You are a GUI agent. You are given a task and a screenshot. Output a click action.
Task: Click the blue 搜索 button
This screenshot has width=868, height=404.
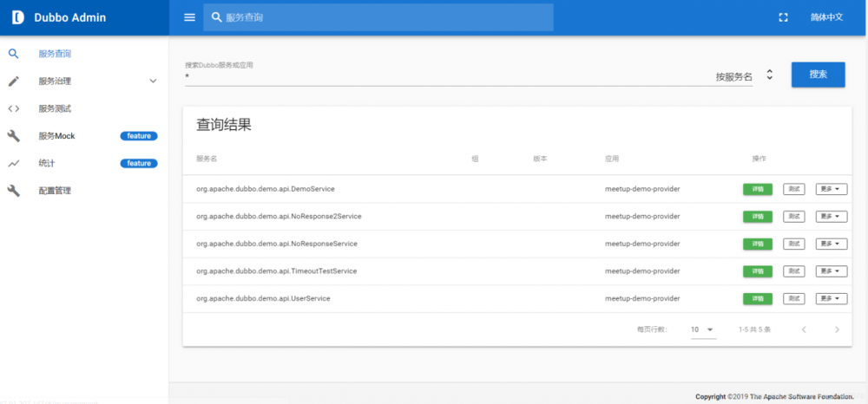(x=819, y=75)
